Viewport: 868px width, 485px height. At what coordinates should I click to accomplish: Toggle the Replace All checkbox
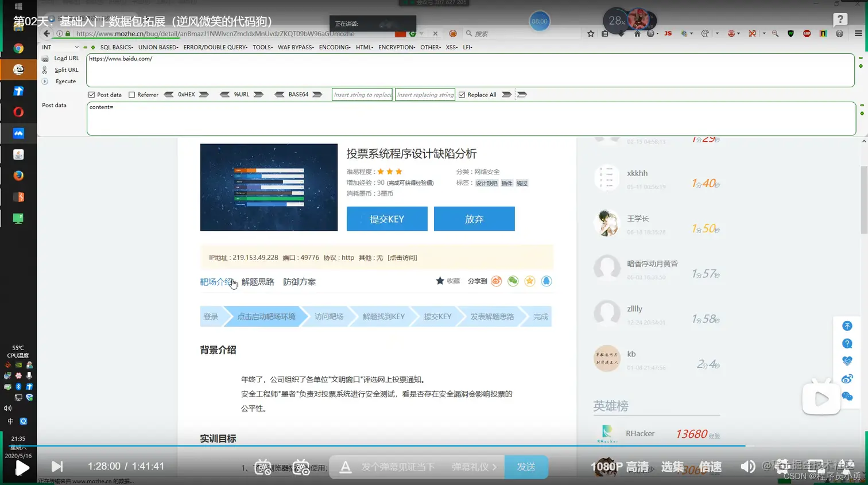click(x=462, y=95)
